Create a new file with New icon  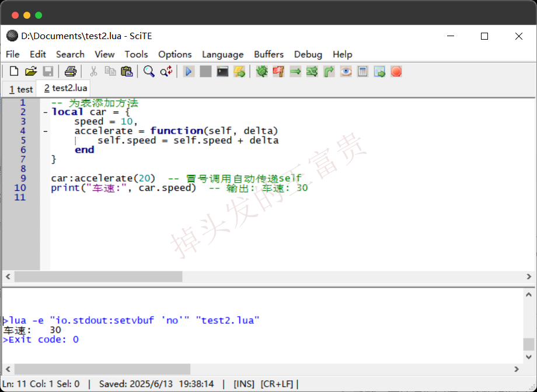pyautogui.click(x=14, y=72)
